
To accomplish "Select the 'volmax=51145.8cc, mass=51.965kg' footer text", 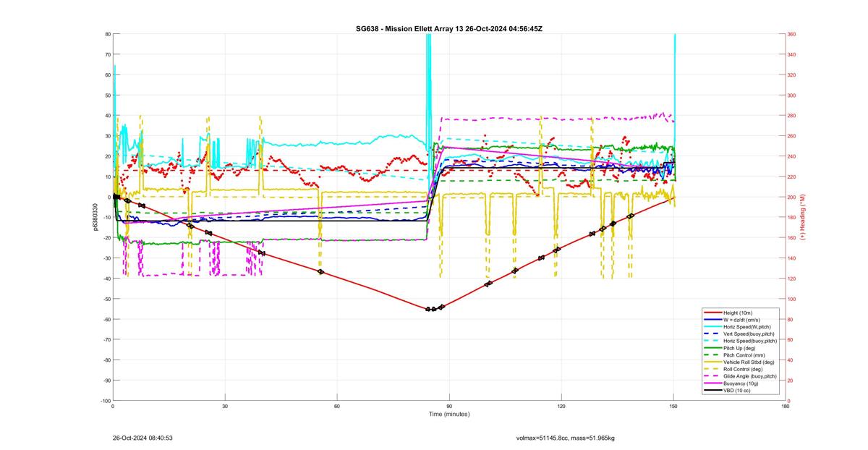I will tap(565, 438).
